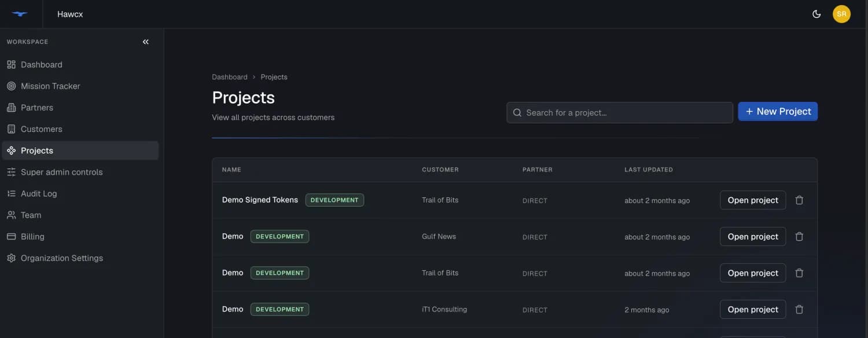
Task: Click the 2 months ago timestamp
Action: [x=647, y=310]
